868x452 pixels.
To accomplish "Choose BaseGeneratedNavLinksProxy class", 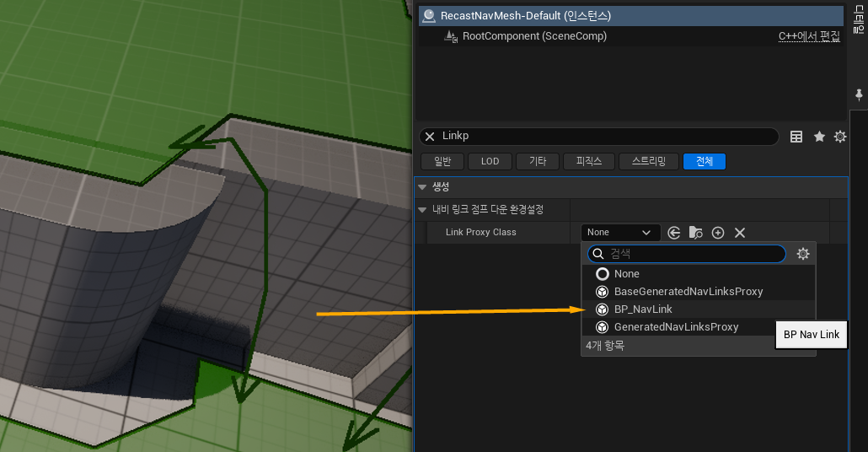I will click(x=699, y=292).
